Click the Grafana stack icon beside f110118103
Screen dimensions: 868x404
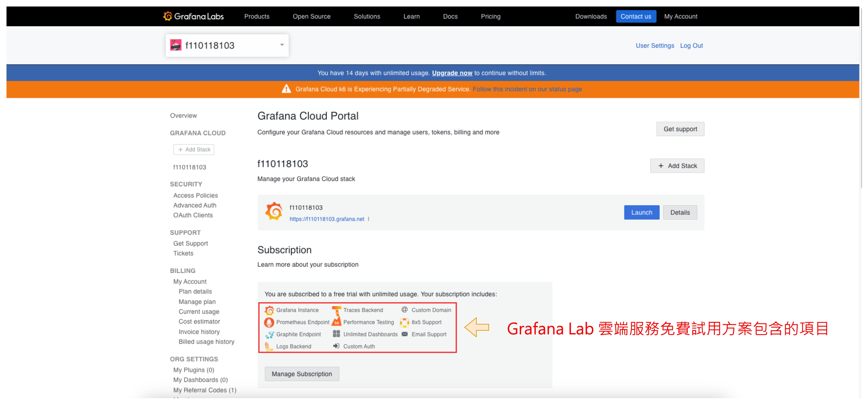click(274, 211)
